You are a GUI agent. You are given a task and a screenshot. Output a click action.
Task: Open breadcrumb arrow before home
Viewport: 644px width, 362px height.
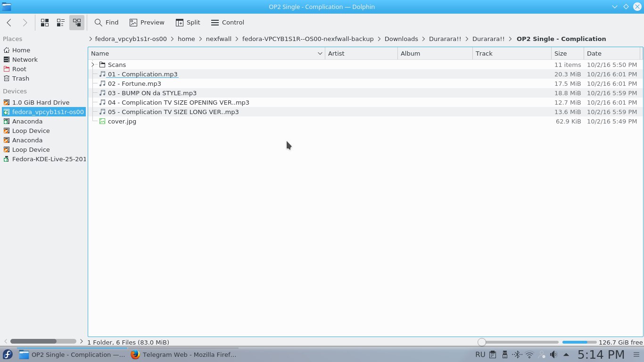click(x=172, y=39)
